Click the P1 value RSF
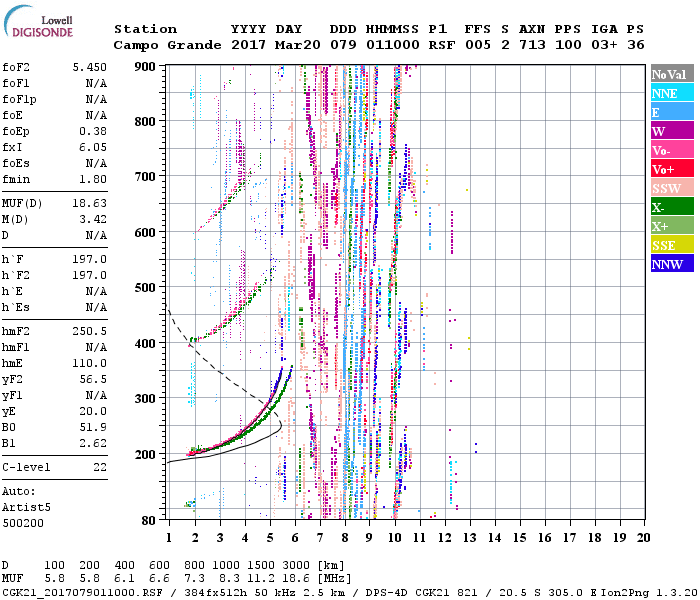 442,45
